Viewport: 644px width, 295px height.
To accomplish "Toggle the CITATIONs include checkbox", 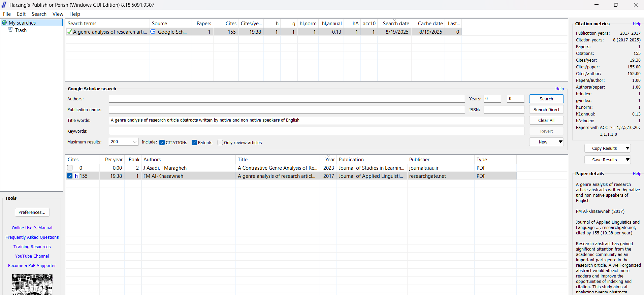I will point(162,142).
